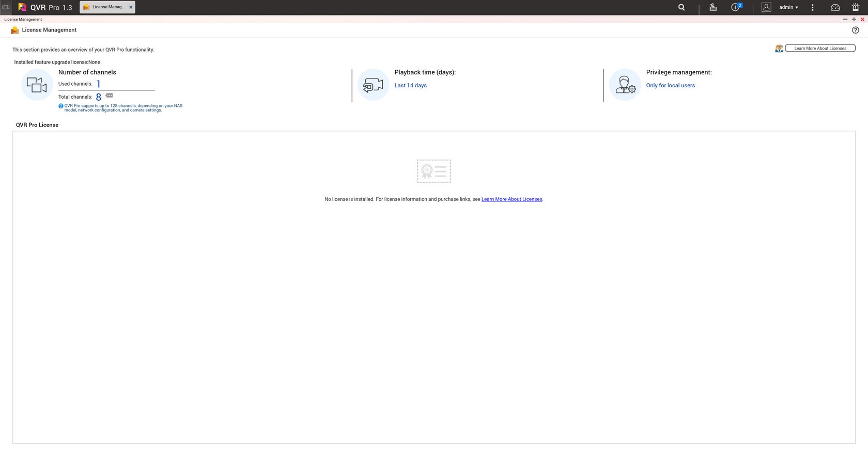Open background tasks stack icon
This screenshot has width=868, height=455.
(x=713, y=7)
